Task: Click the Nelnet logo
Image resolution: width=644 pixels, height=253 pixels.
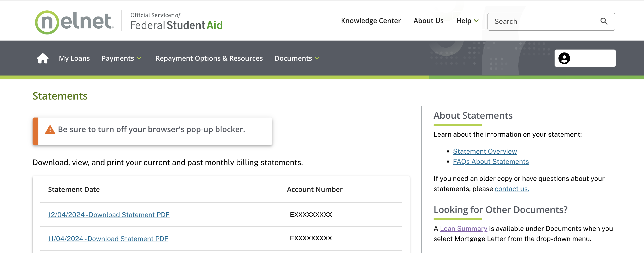Action: click(x=74, y=22)
